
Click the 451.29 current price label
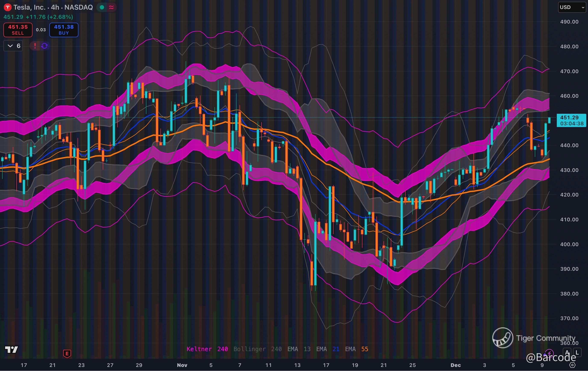pyautogui.click(x=569, y=118)
